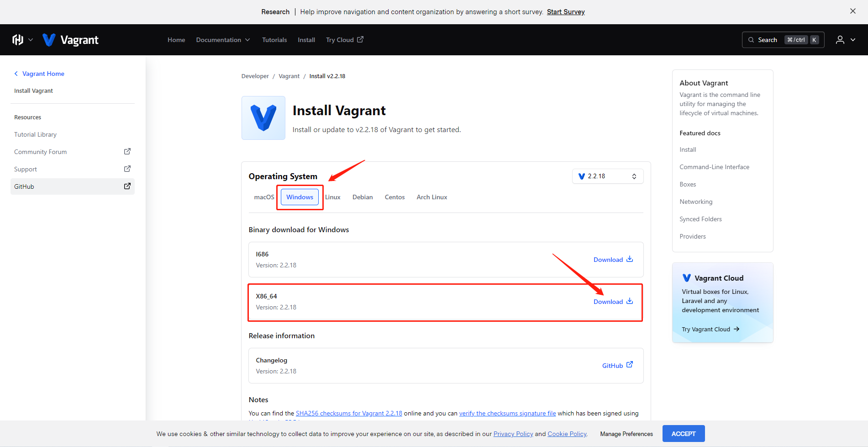Open Tutorials in the top navigation
Viewport: 868px width, 447px height.
click(x=274, y=40)
